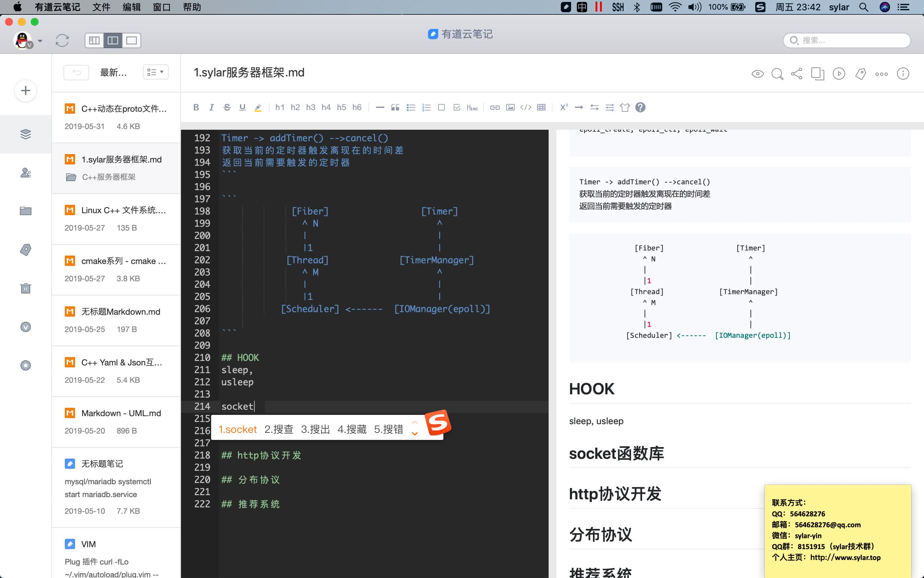Open the starred favorites sidebar icon
The width and height of the screenshot is (924, 578).
pyautogui.click(x=26, y=365)
